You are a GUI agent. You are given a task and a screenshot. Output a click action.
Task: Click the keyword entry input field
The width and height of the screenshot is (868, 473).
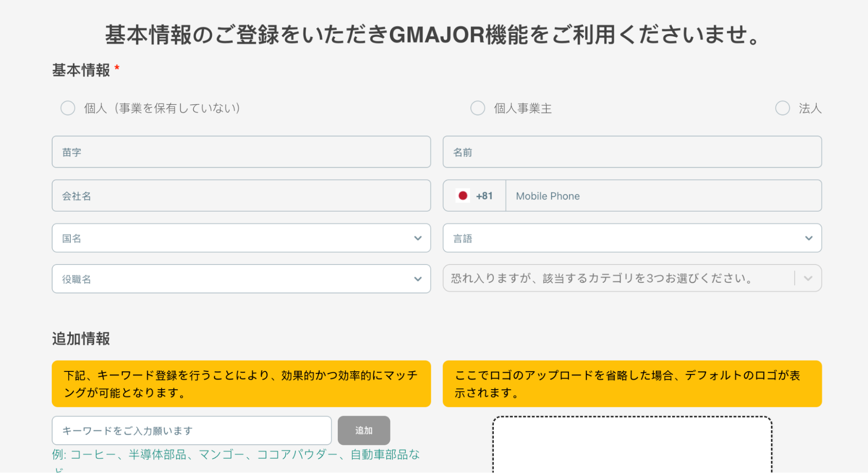click(x=191, y=430)
